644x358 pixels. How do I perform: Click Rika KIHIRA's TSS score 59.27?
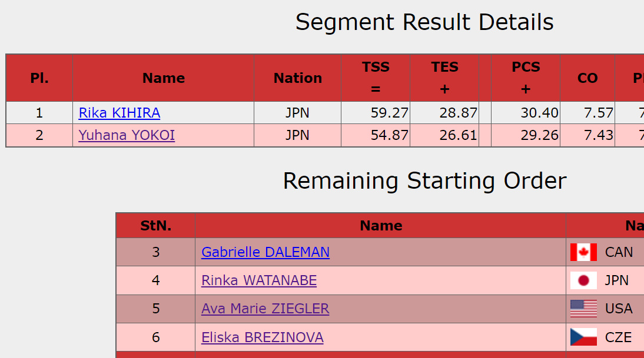[389, 113]
